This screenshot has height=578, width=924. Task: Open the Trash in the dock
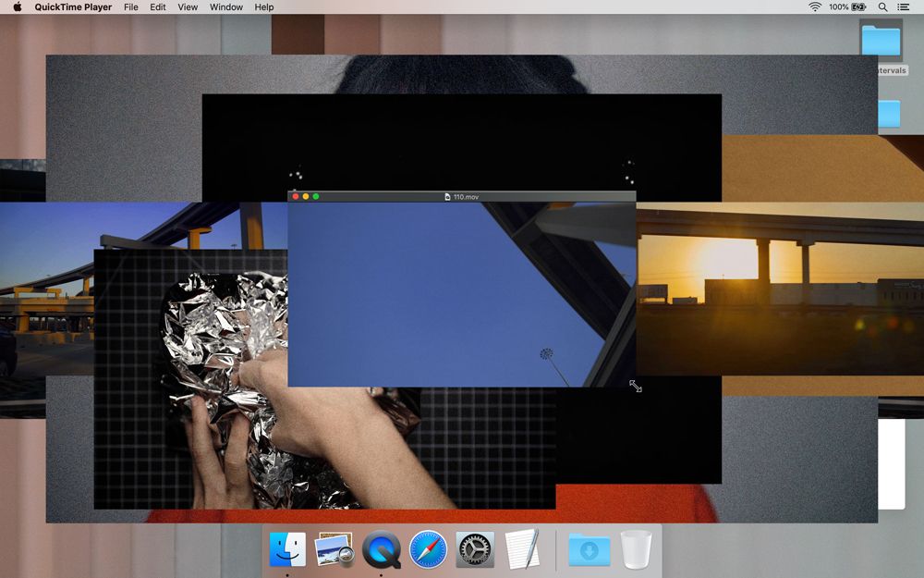[x=636, y=549]
